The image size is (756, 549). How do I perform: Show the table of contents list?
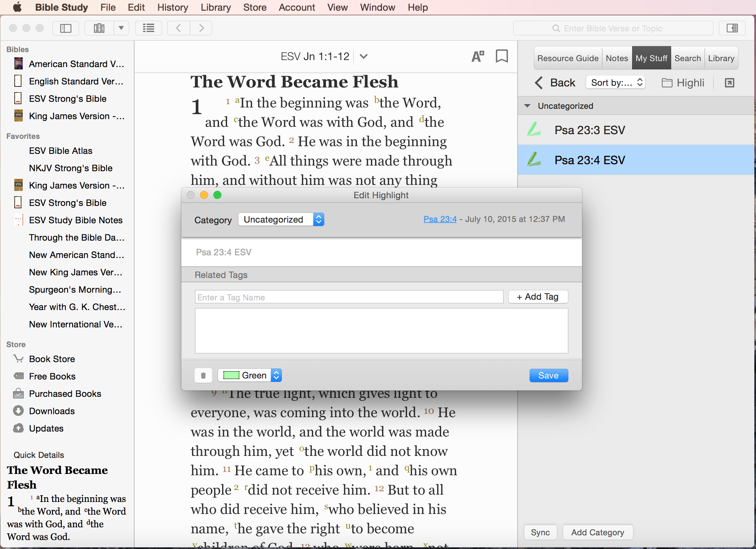149,28
